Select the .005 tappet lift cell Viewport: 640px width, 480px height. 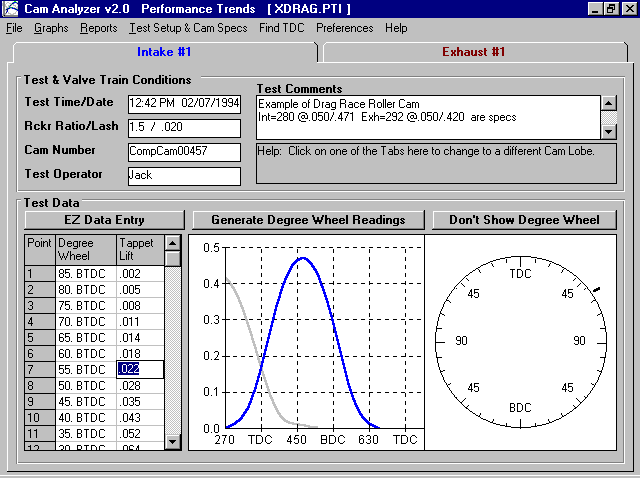pyautogui.click(x=140, y=289)
